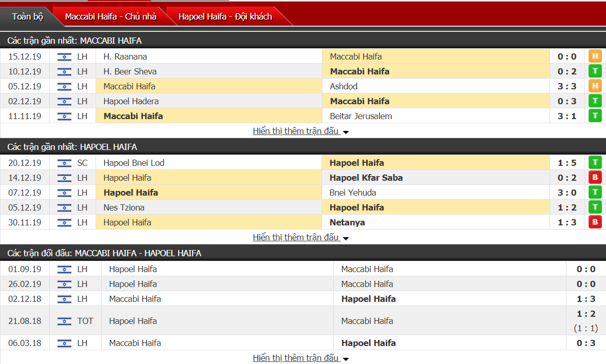
Task: Click the B result badge for Hapoel Kfar Saba match
Action: pos(595,178)
